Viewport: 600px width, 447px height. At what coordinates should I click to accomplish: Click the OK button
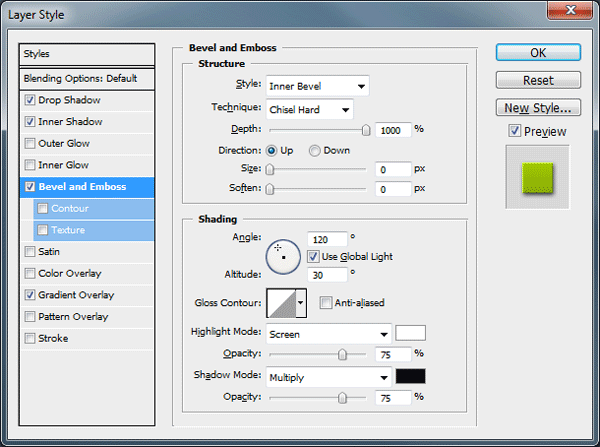[538, 52]
